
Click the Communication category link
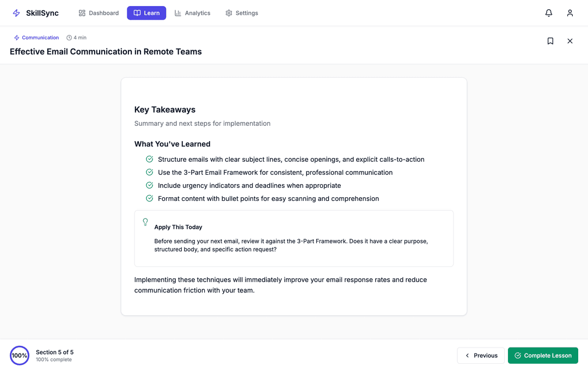(40, 38)
